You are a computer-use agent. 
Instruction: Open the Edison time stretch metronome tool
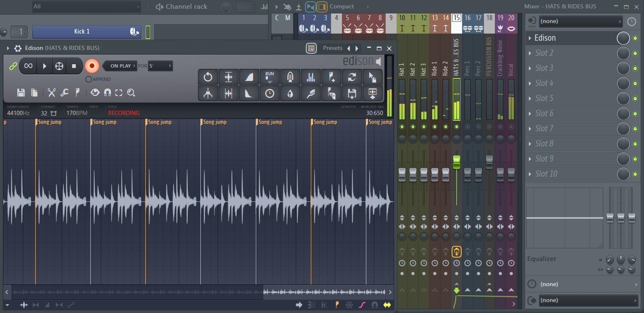coord(208,94)
